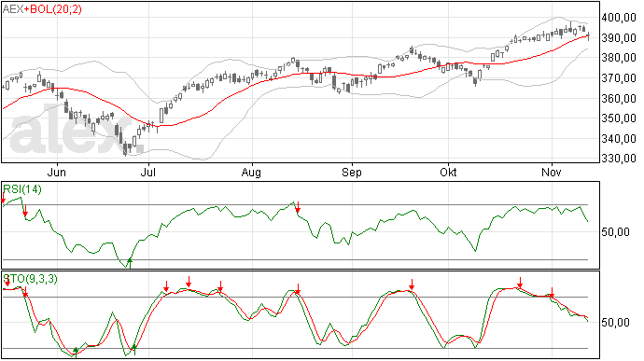Click the Sep month label
The width and height of the screenshot is (644, 361).
click(352, 173)
